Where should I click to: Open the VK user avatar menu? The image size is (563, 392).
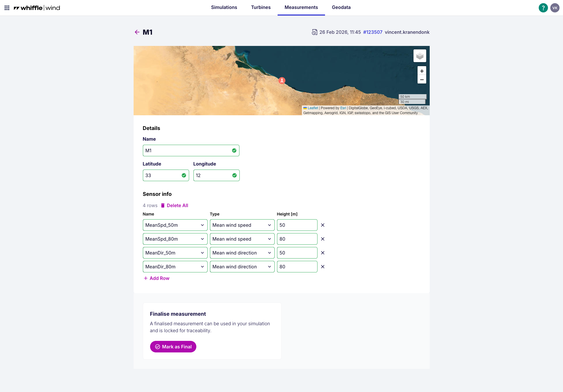click(x=555, y=8)
